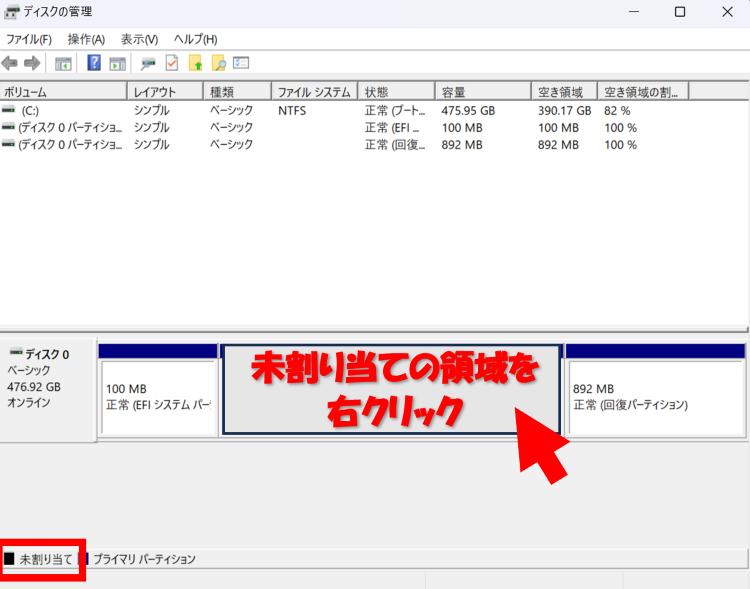Select the 892 MB recovery partition block

(x=655, y=390)
